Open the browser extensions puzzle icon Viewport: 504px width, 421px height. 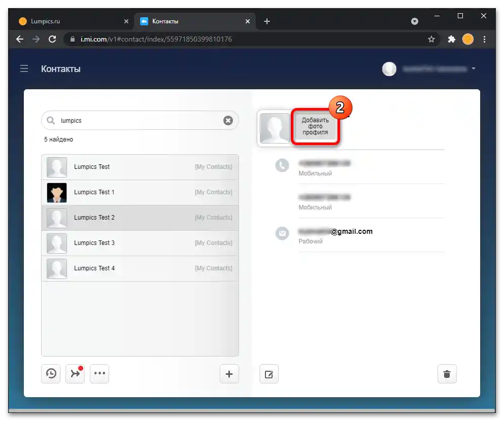coord(452,39)
